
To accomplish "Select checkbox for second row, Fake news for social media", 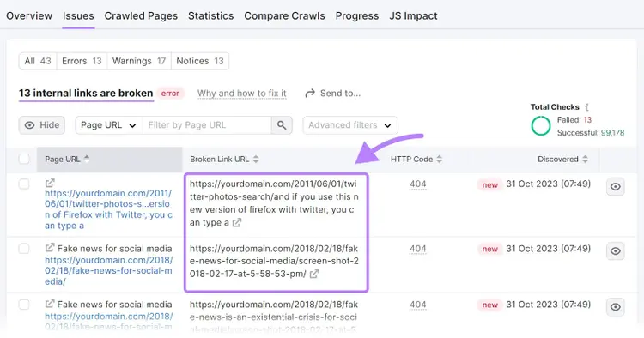I will [24, 249].
